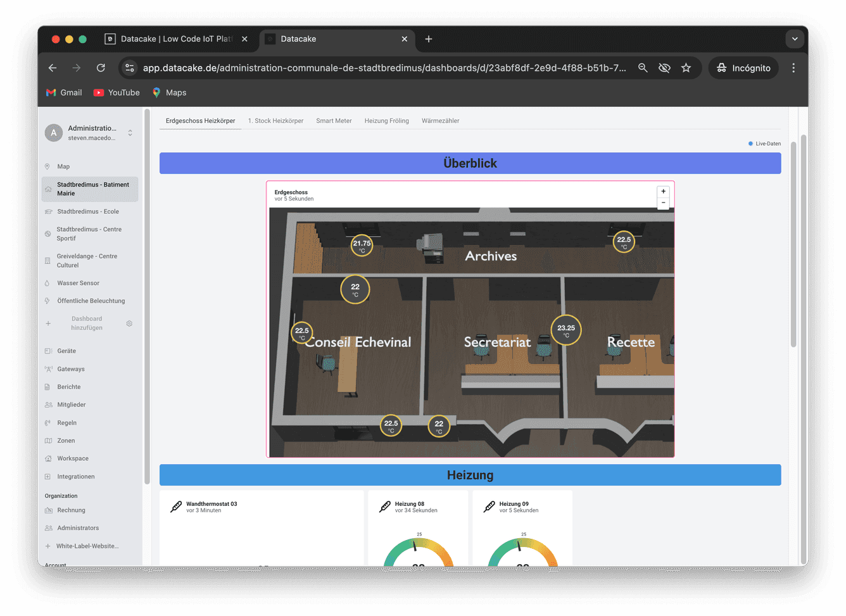Toggle the tracking protection eye icon
This screenshot has height=616, width=846.
664,68
